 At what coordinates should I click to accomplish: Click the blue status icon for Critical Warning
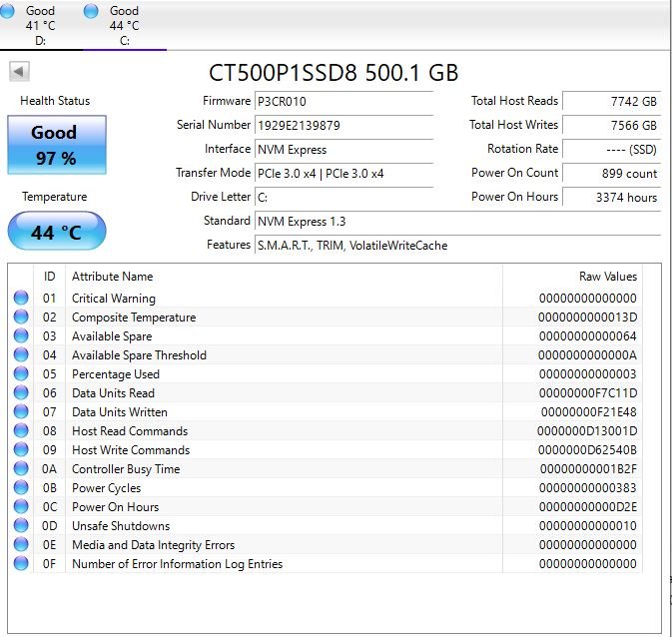coord(21,299)
